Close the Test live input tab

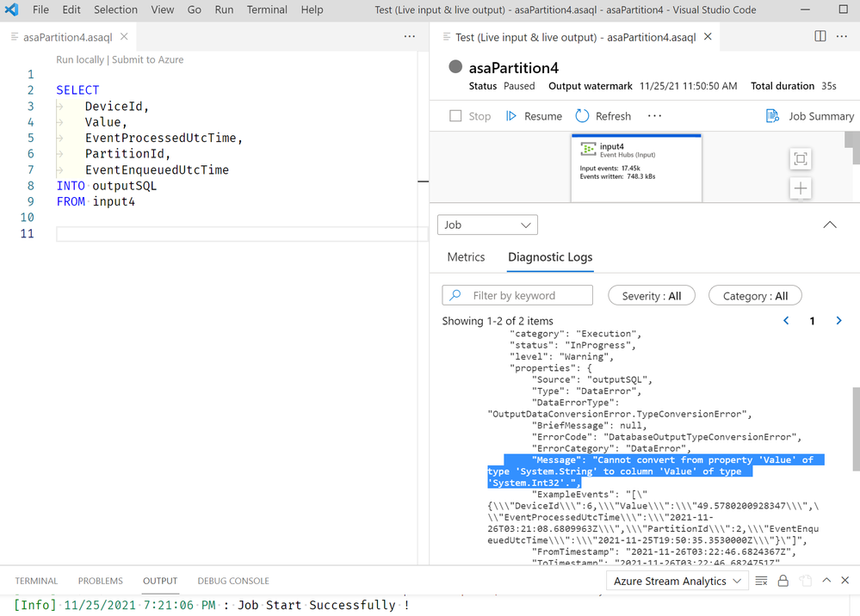point(708,37)
